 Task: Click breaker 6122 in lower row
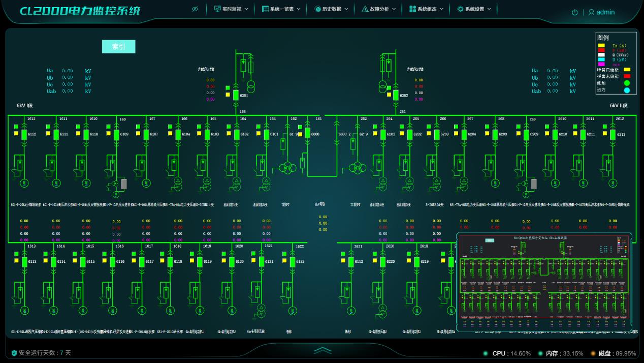coord(293,261)
